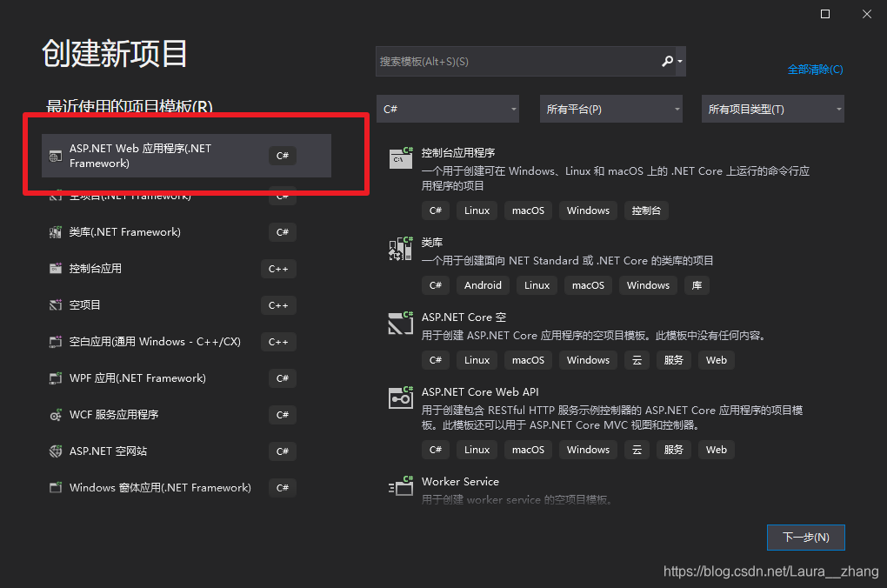The image size is (887, 588).
Task: Click the Worker Service template icon
Action: pos(401,486)
